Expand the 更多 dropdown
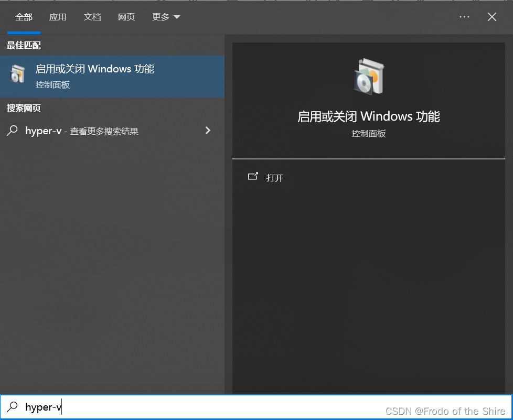 pos(166,17)
